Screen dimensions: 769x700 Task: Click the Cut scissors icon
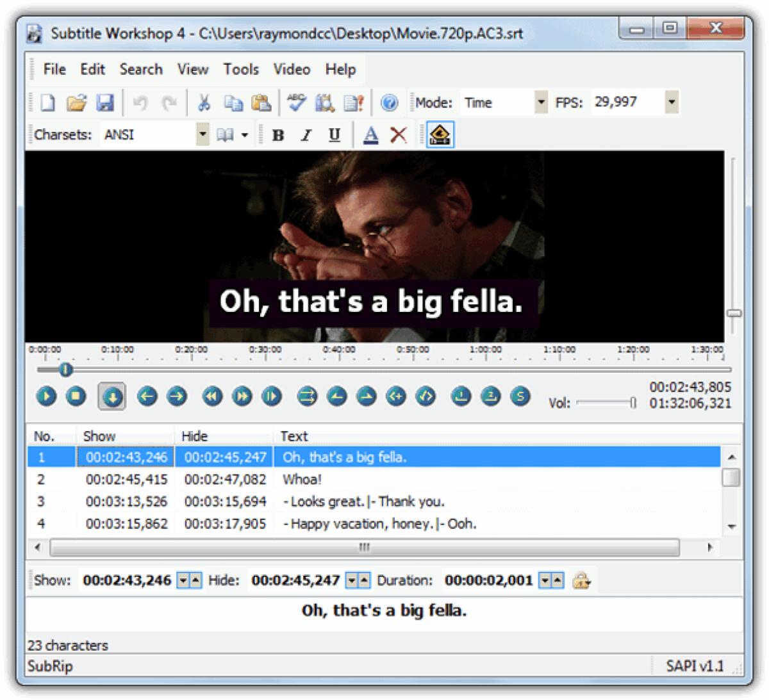[204, 102]
